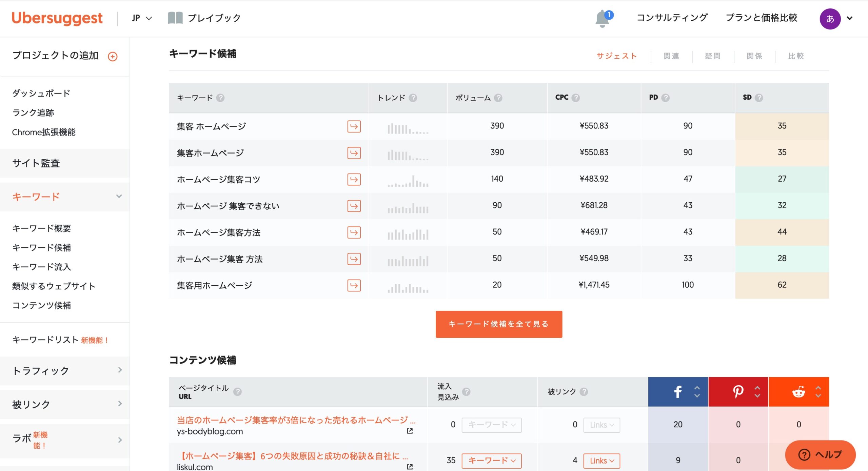Click the プロジェクトの追加 label
Screen dimensions: 868x471
click(x=55, y=56)
